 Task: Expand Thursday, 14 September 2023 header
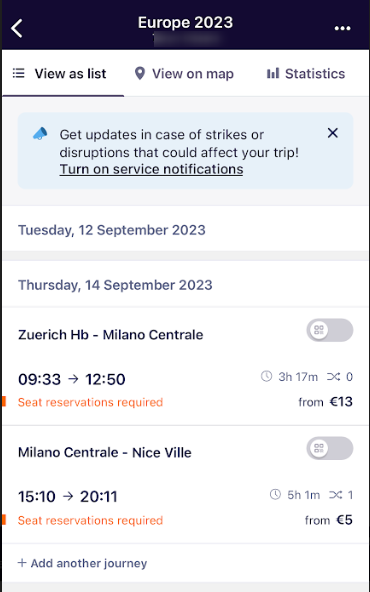click(185, 285)
